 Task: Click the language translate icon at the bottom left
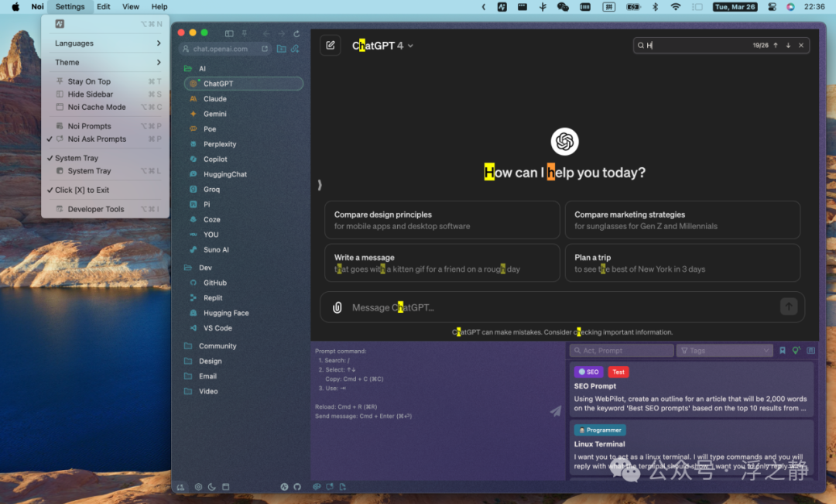tap(180, 487)
